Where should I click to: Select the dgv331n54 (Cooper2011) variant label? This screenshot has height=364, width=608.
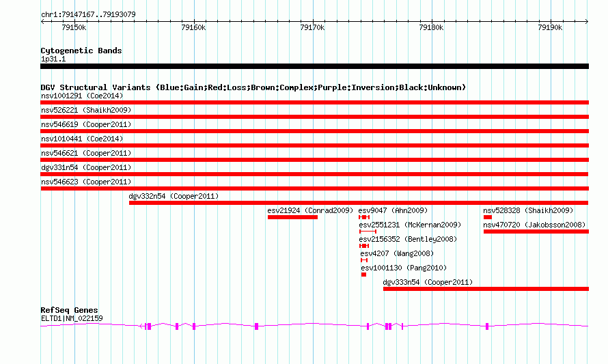86,167
